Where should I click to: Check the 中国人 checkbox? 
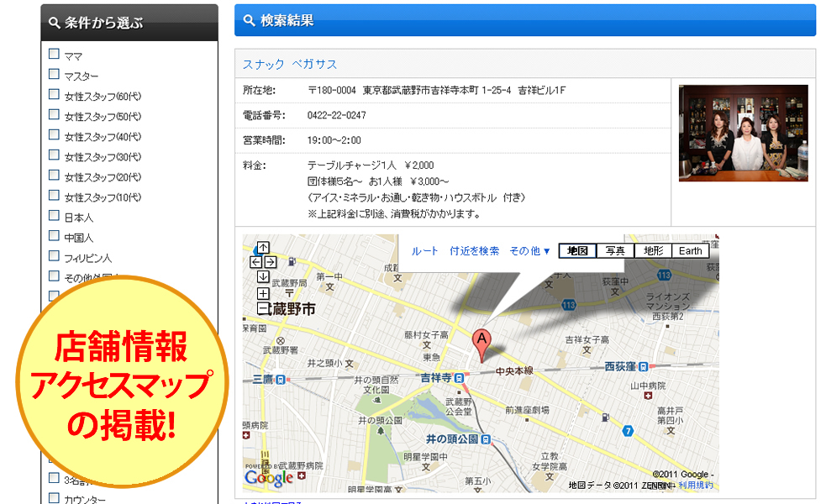pos(54,235)
